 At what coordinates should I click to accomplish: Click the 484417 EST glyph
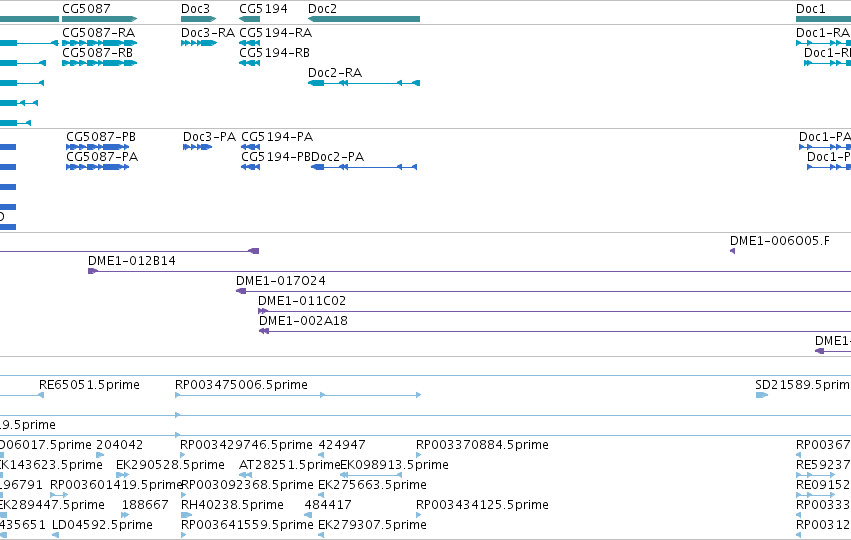click(308, 515)
